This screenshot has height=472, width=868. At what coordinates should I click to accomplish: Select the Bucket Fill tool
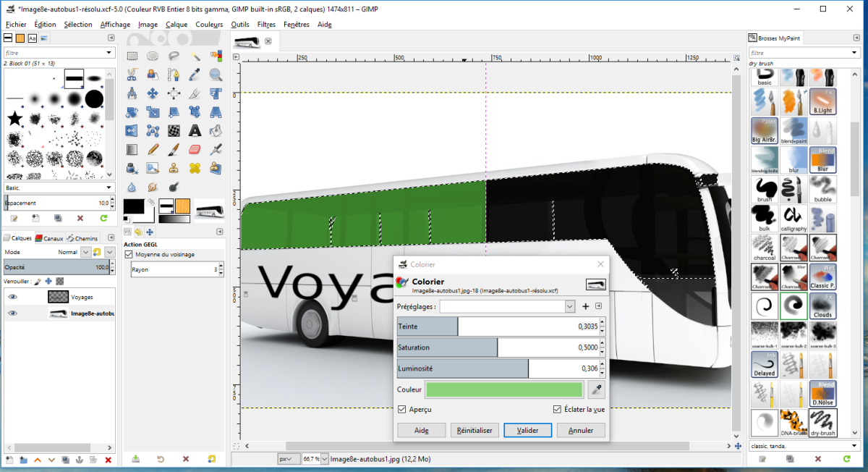click(216, 131)
